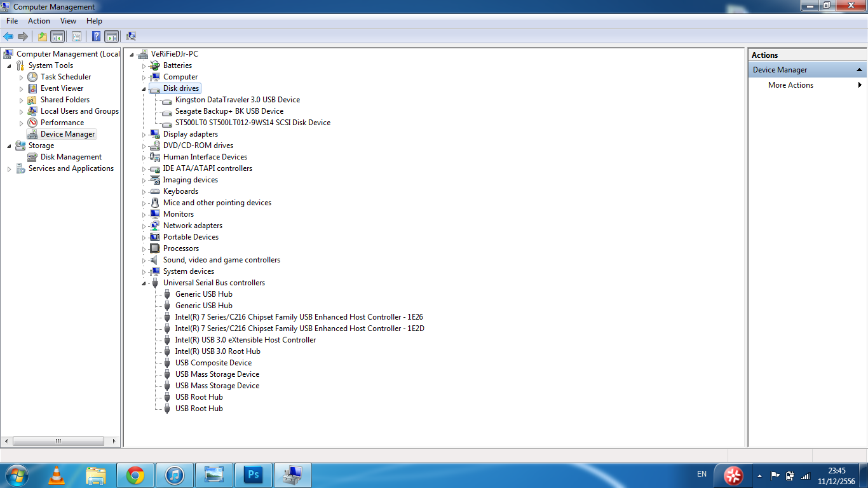Select ST500LT012-9WS14 SCSI Disk Device

point(253,123)
